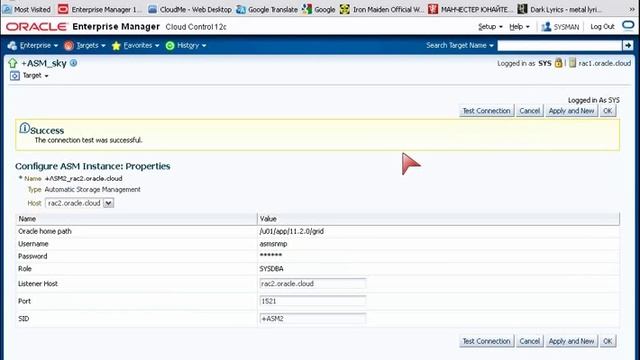Viewport: 640px width, 360px height.
Task: Open the Search Target Name dropdown
Action: pyautogui.click(x=460, y=45)
